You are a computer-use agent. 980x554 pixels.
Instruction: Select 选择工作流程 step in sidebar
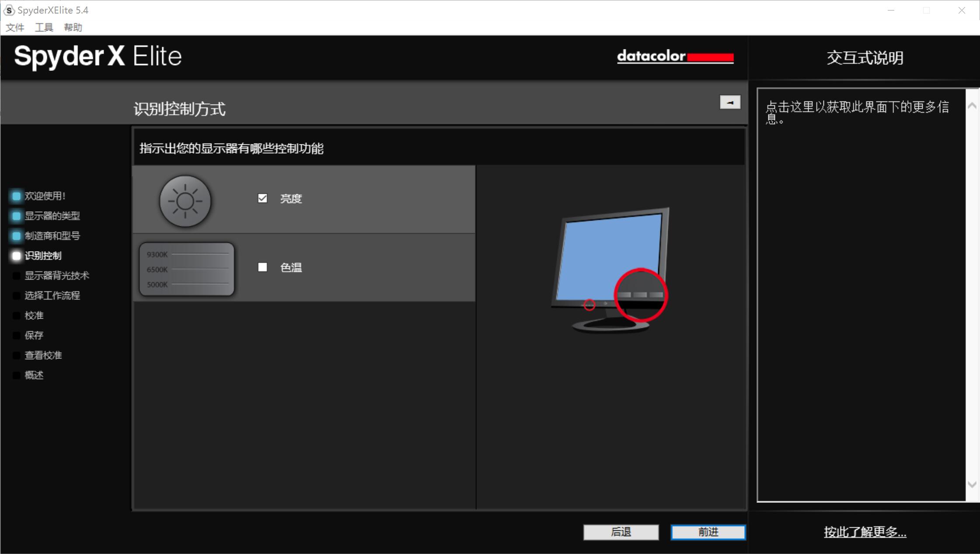[52, 295]
